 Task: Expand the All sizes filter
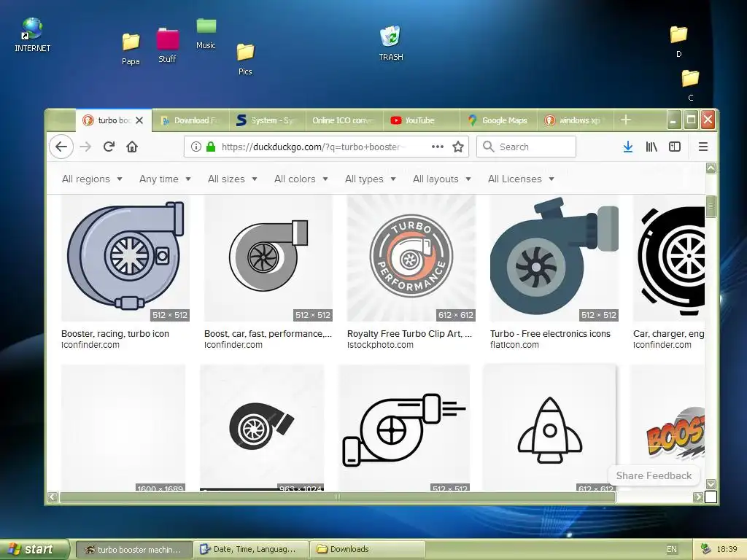233,179
